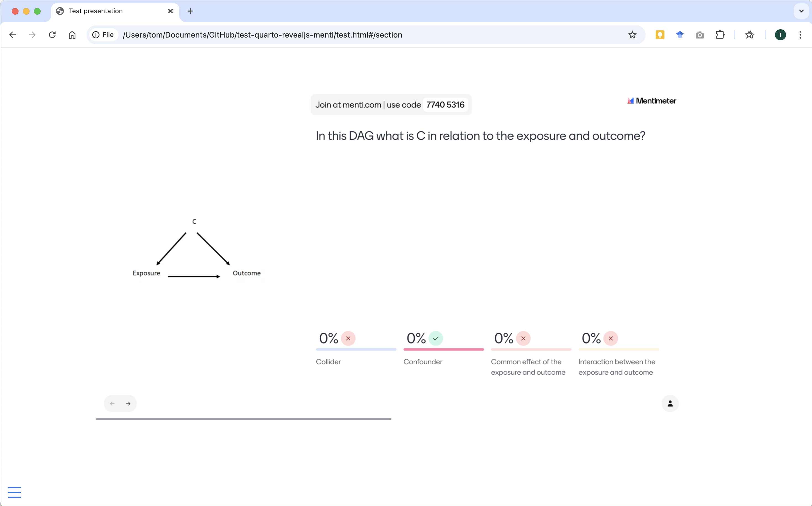Click the red X next to Collider
This screenshot has width=812, height=506.
[x=348, y=338]
